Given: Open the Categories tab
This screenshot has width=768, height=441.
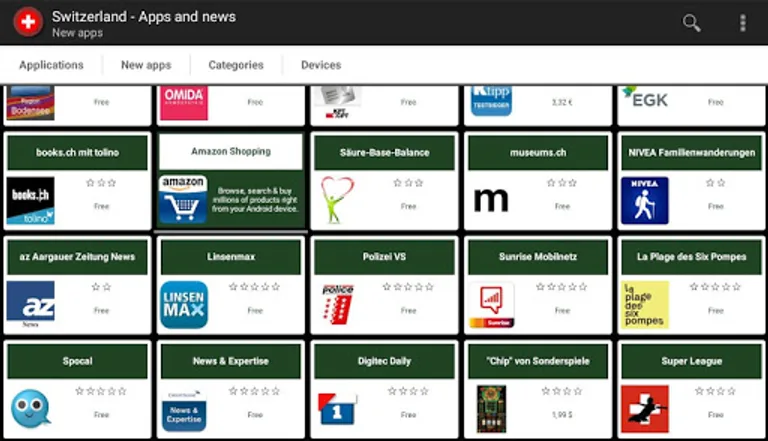Looking at the screenshot, I should (x=236, y=65).
